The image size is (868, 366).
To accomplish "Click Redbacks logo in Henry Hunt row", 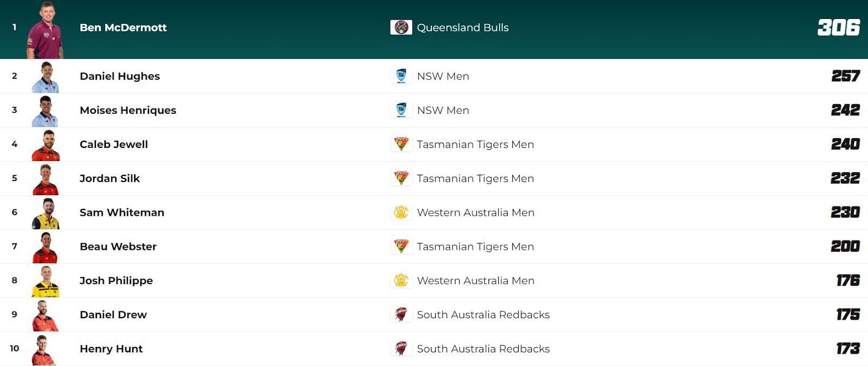I will click(x=401, y=349).
